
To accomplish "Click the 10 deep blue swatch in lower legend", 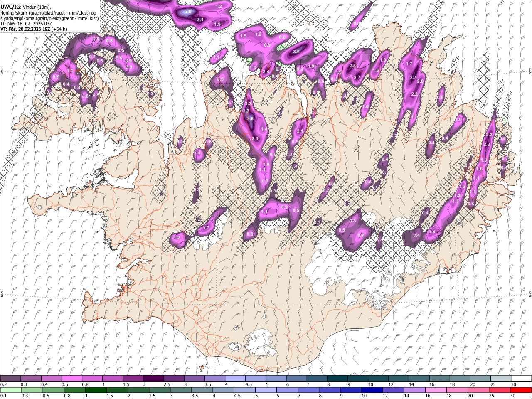I will [372, 390].
